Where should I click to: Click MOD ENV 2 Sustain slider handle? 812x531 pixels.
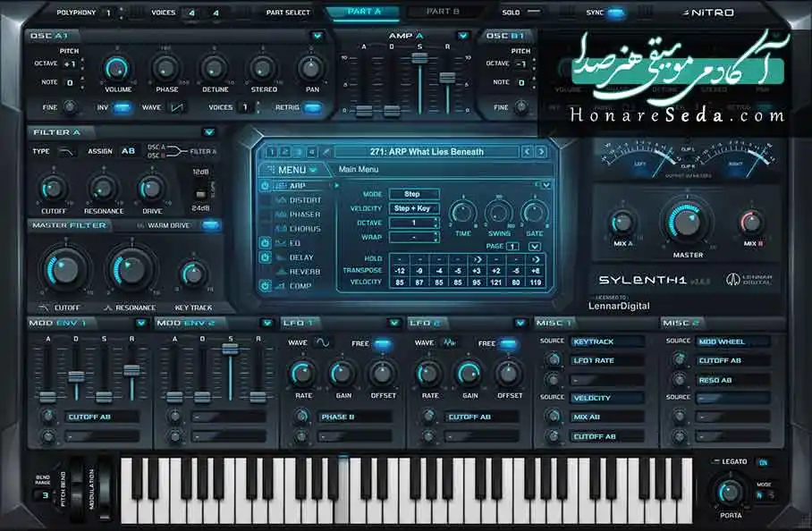pos(230,350)
